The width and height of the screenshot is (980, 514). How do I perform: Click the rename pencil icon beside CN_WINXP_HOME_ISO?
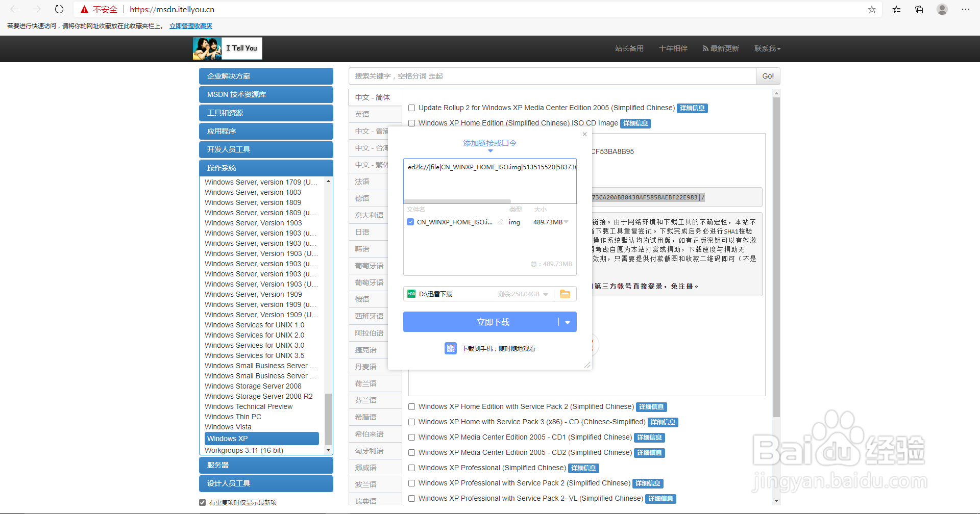501,222
